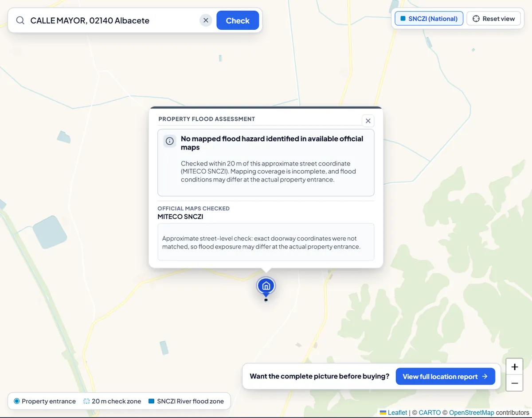Zoom out on the map

point(514,383)
